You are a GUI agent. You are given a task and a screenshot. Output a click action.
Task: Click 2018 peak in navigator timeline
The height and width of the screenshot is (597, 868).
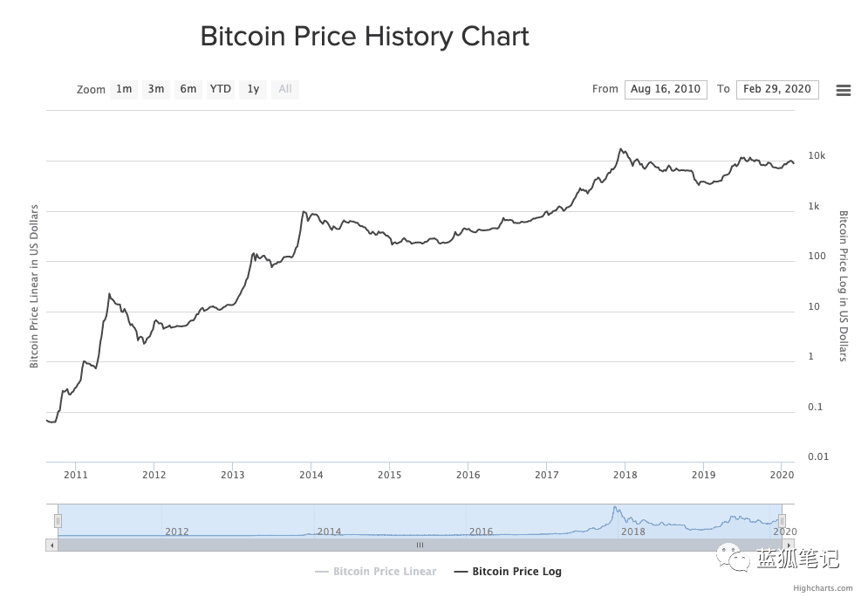(x=614, y=508)
